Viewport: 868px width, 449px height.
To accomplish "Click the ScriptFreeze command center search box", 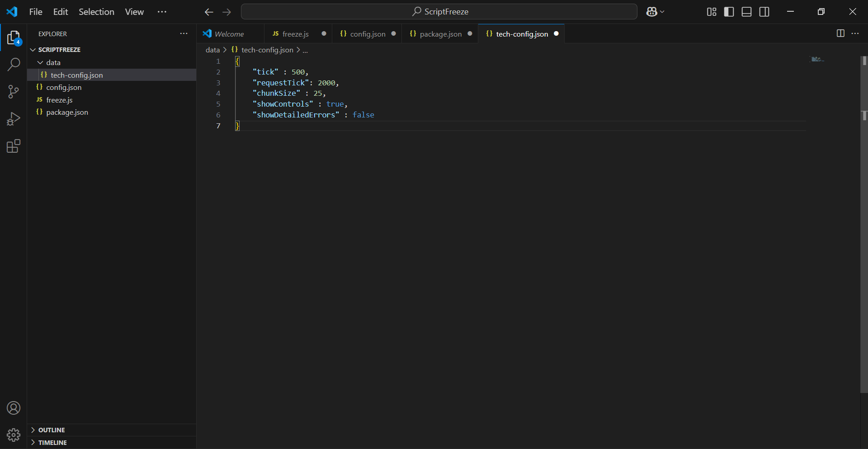I will (439, 12).
